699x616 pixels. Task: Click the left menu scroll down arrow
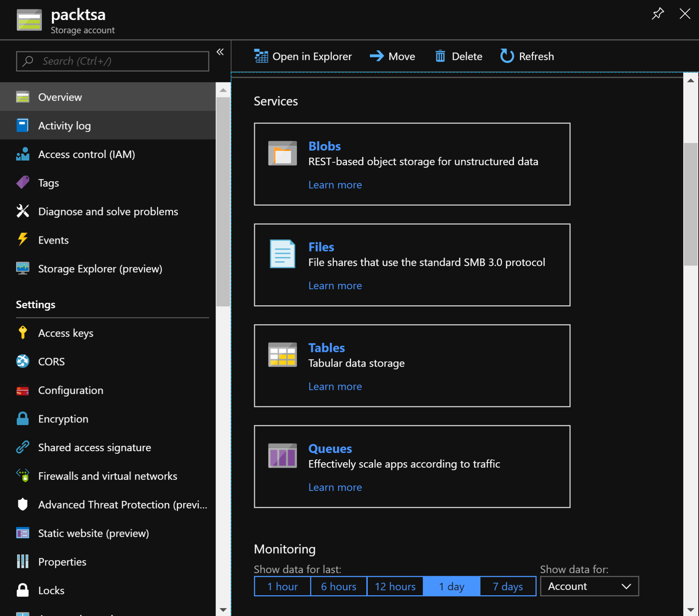point(223,609)
